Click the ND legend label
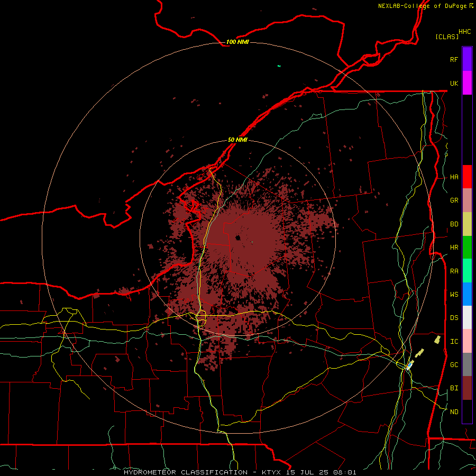 click(454, 412)
